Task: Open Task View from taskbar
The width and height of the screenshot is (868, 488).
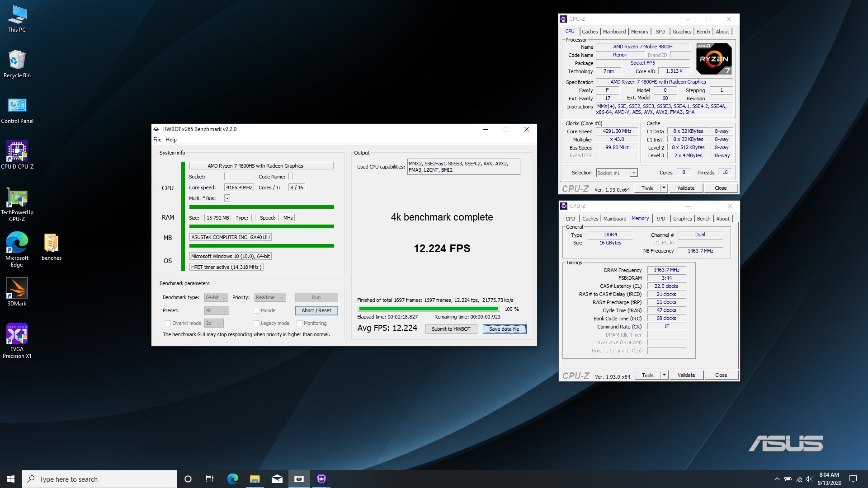Action: [210, 479]
